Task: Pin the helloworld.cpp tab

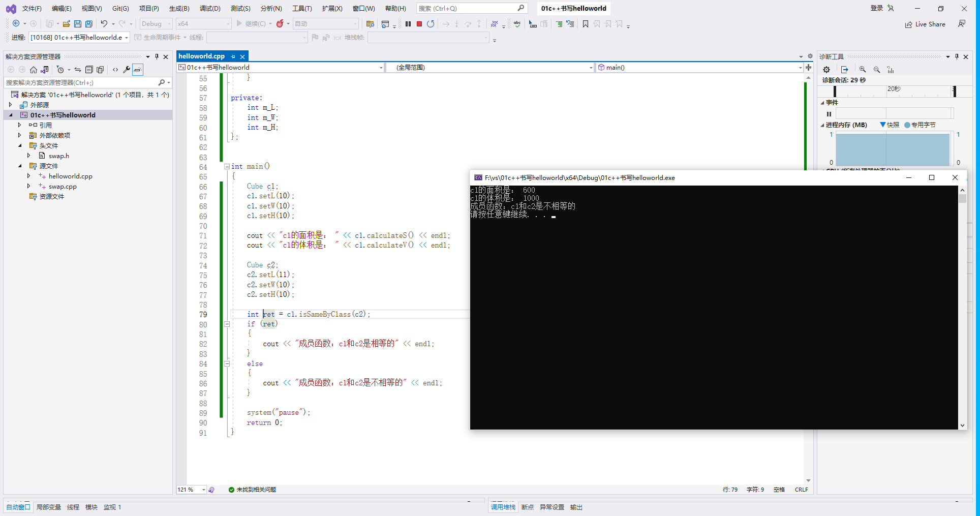Action: click(233, 56)
